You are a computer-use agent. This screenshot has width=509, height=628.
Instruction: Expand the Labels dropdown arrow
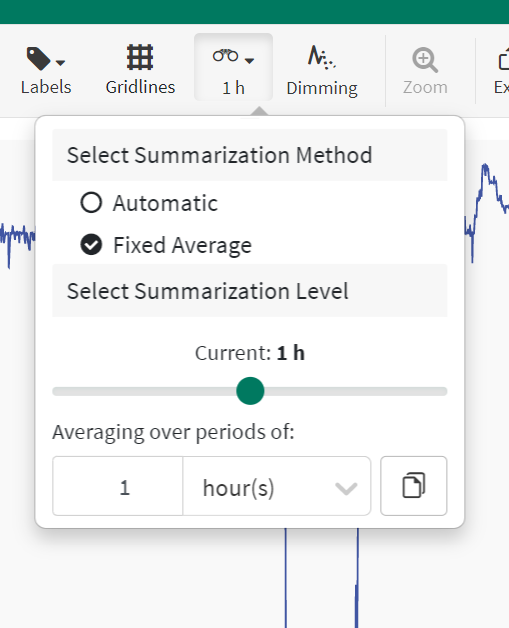(x=60, y=62)
